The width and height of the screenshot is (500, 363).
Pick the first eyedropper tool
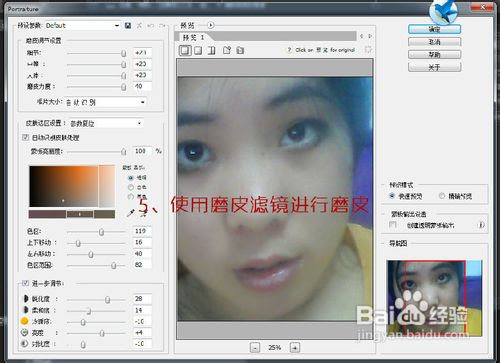[x=131, y=213]
